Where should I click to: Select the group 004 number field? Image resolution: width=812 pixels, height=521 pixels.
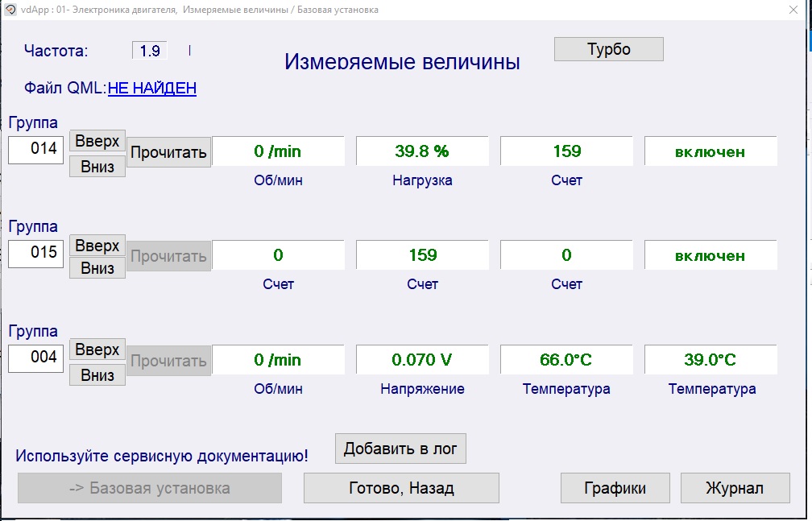pyautogui.click(x=36, y=358)
